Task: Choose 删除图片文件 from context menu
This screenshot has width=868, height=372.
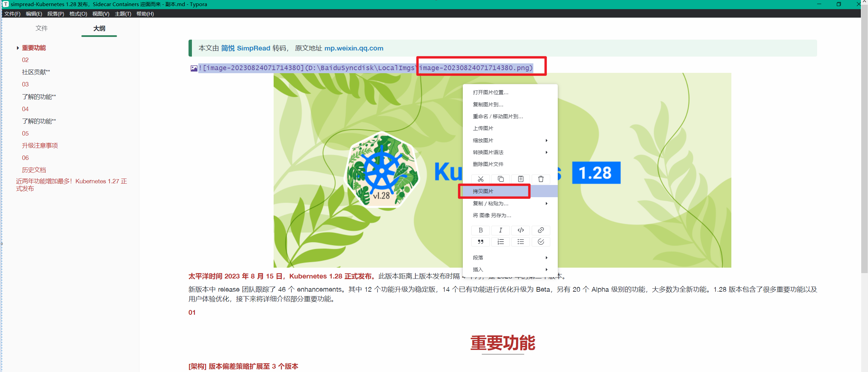Action: point(510,164)
